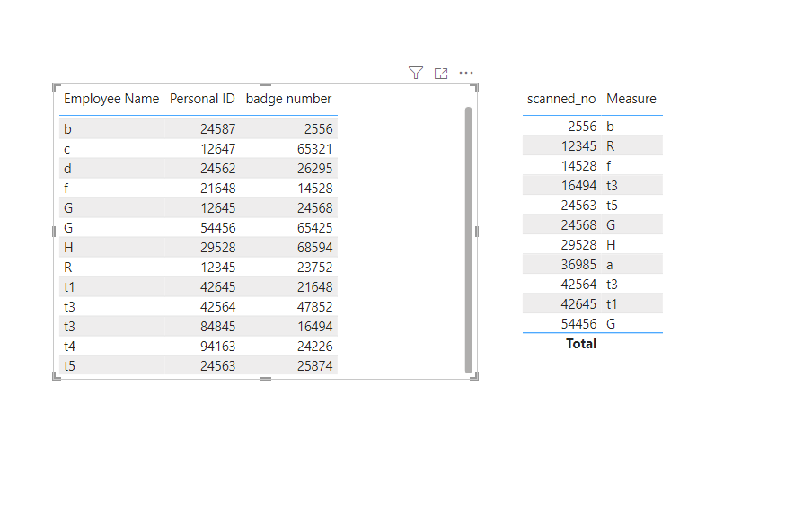The image size is (812, 509).
Task: Select Personal ID cell 29528 in employee table
Action: [x=218, y=248]
